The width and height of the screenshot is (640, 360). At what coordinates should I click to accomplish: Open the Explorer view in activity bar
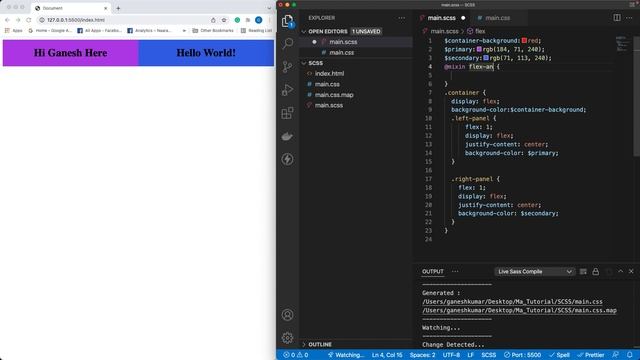tap(288, 21)
